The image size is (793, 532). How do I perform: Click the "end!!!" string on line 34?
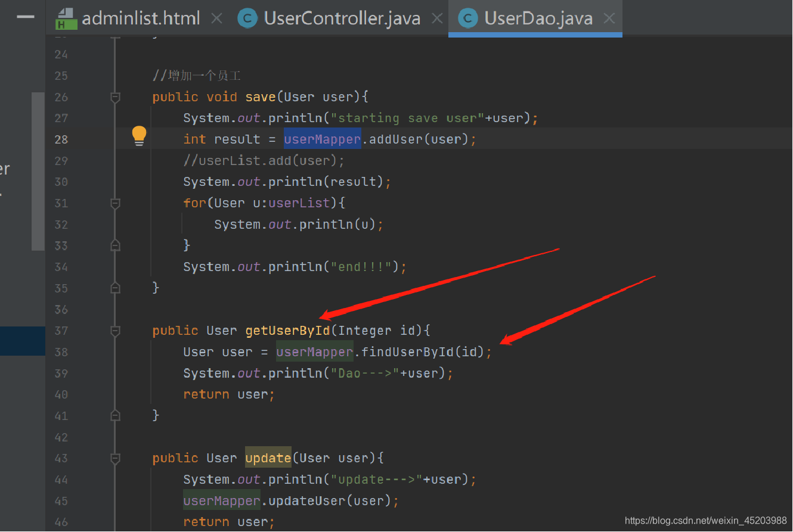[361, 267]
